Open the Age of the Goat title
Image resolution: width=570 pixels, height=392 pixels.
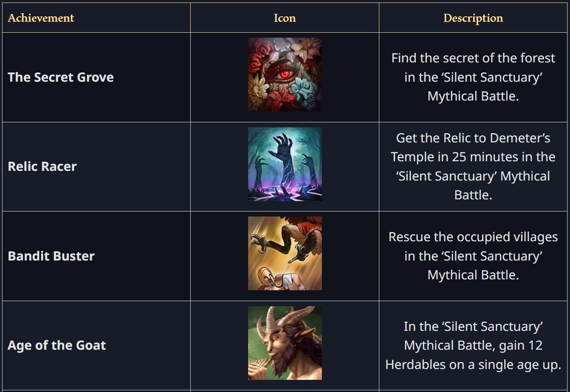(57, 345)
